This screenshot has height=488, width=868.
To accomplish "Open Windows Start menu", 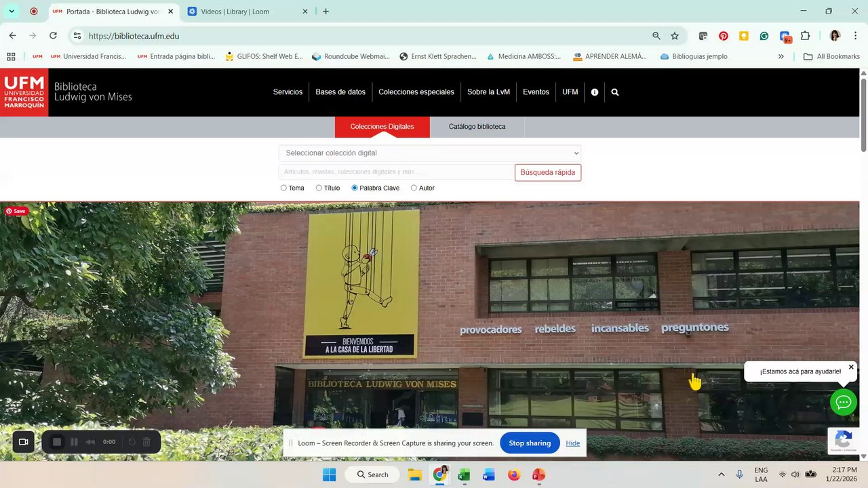I will tap(329, 474).
